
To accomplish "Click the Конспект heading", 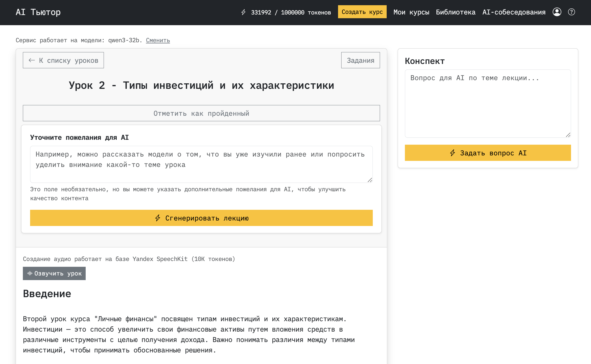I will coord(425,61).
